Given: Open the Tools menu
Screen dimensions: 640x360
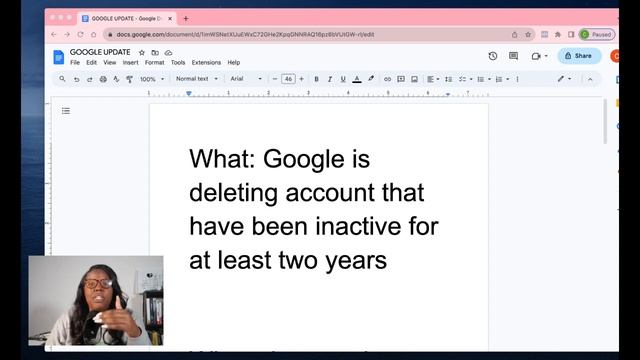Looking at the screenshot, I should [178, 62].
